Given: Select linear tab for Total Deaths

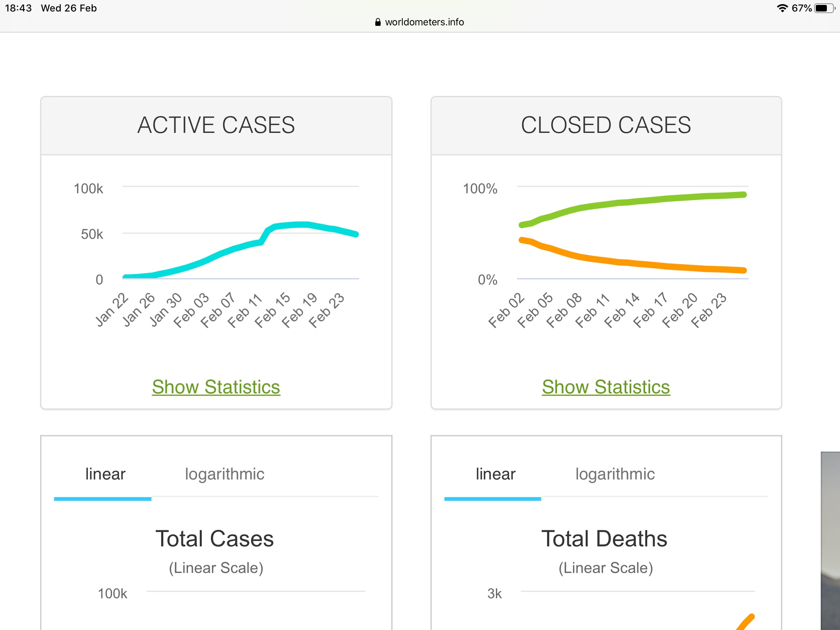Looking at the screenshot, I should 495,474.
